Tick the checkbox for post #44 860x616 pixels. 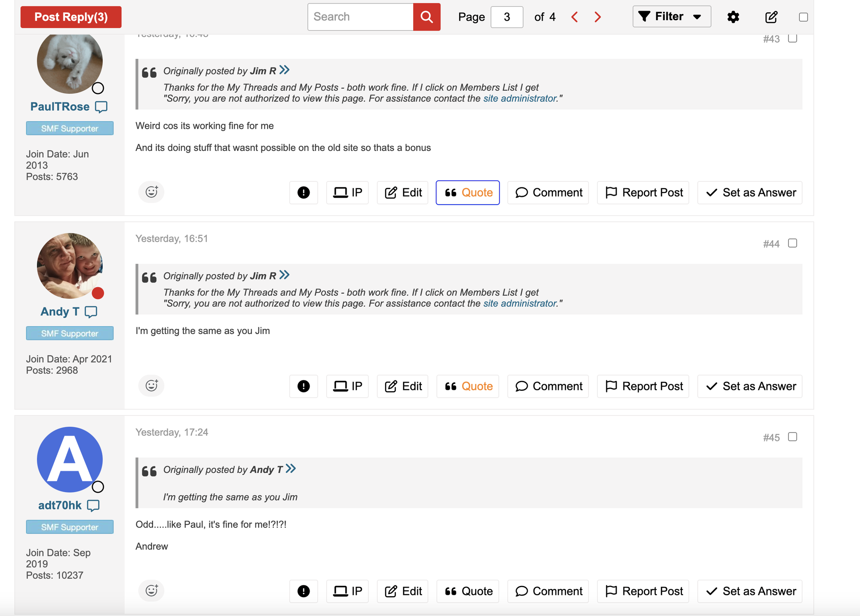[x=792, y=243]
